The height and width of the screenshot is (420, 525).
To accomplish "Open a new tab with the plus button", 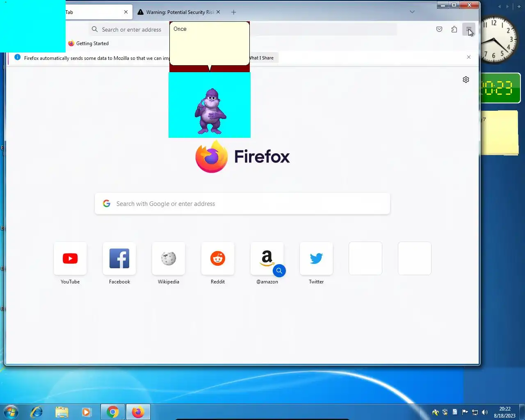I will [233, 12].
